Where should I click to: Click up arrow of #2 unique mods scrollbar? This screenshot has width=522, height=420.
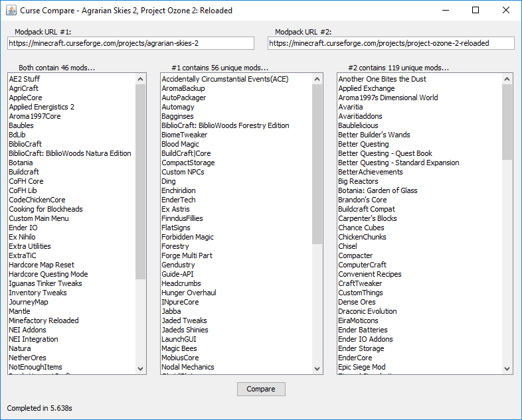coord(507,79)
